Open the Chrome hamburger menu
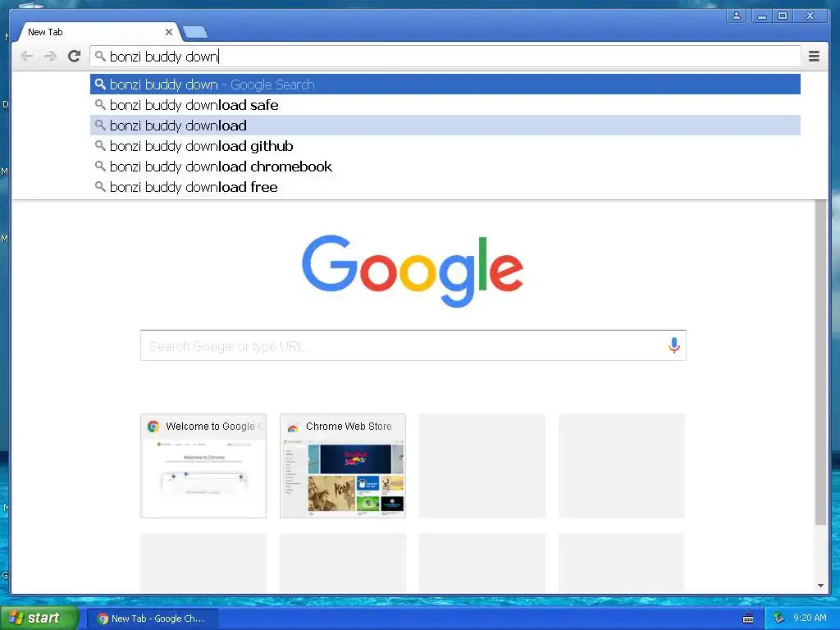840x630 pixels. (x=814, y=57)
